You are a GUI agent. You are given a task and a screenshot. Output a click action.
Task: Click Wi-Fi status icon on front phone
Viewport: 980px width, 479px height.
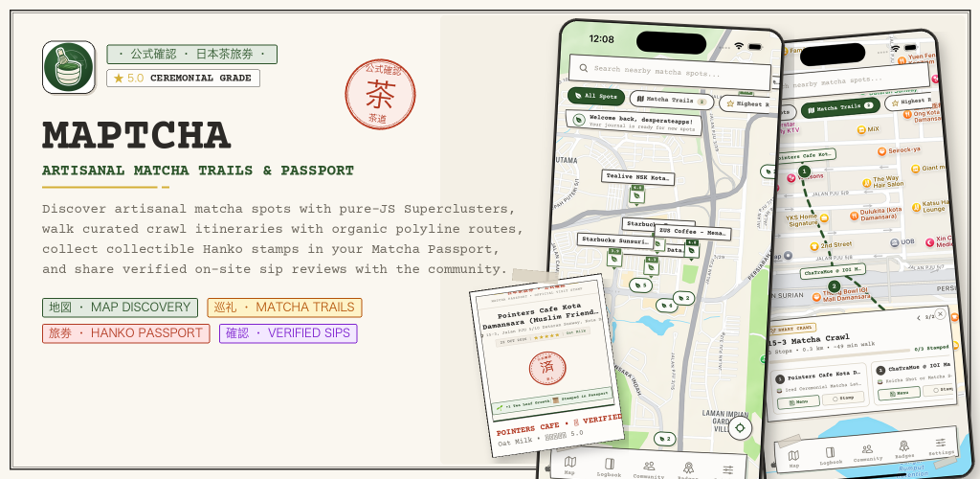739,46
